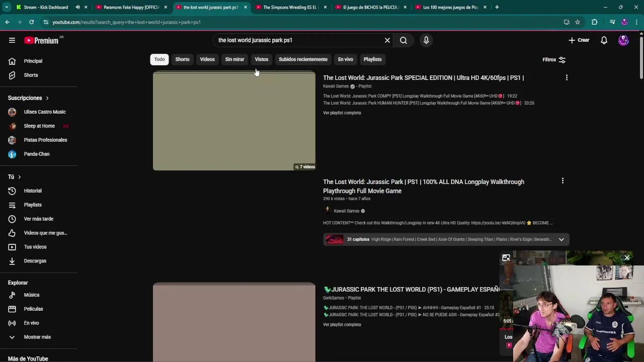Clear the search query with X
Screen dimensions: 644x362
387,40
